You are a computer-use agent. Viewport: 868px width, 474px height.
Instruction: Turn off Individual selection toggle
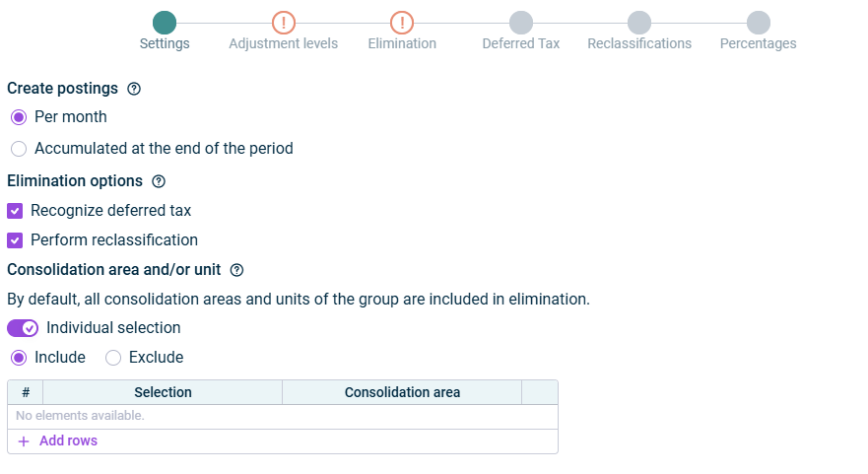(23, 328)
